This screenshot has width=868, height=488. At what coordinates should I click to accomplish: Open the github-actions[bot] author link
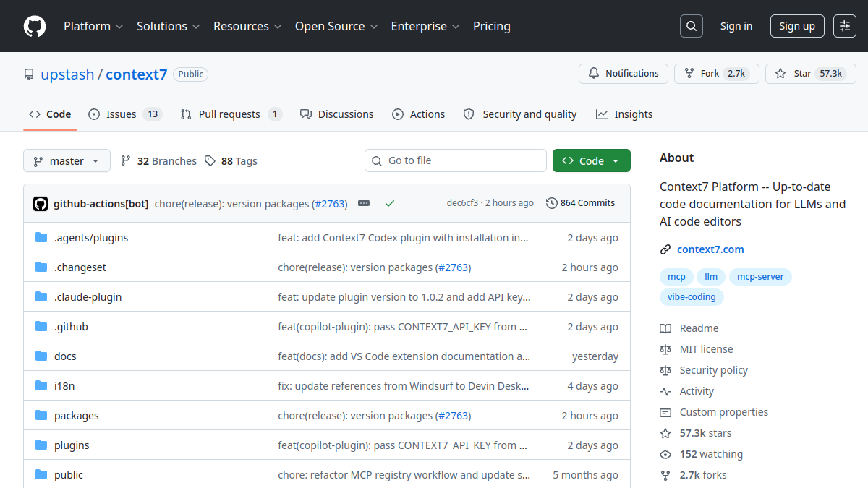coord(101,204)
